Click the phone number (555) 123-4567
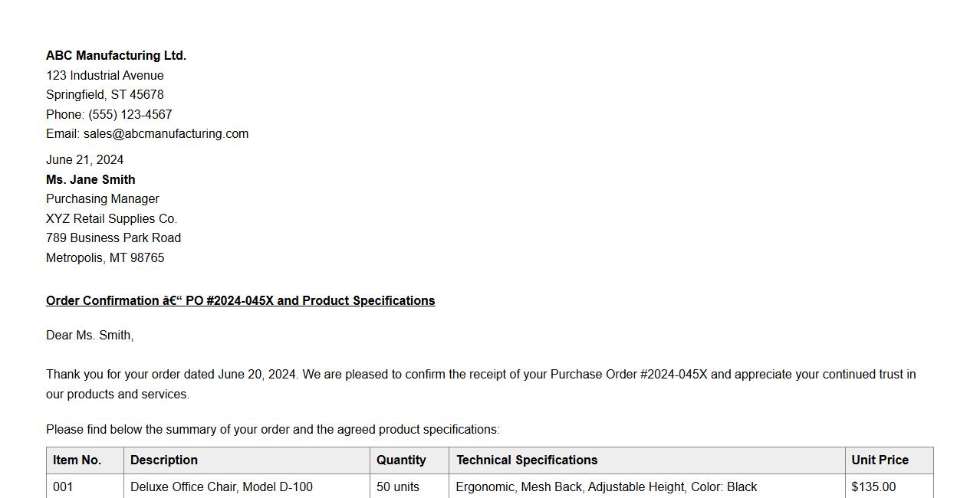This screenshot has height=498, width=980. [130, 115]
